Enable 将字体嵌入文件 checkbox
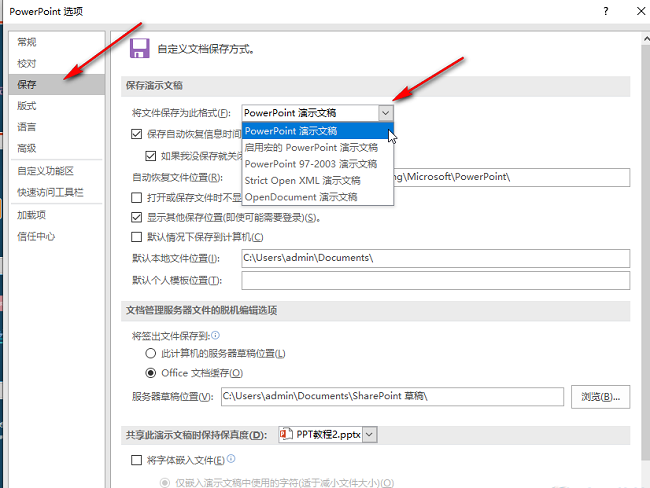This screenshot has width=650, height=488. [x=136, y=460]
